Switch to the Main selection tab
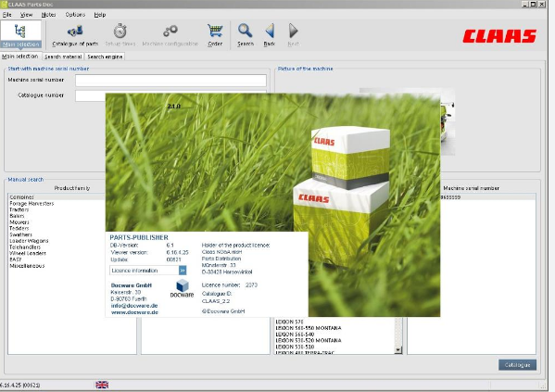Viewport: 555px width, 392px height. tap(20, 57)
